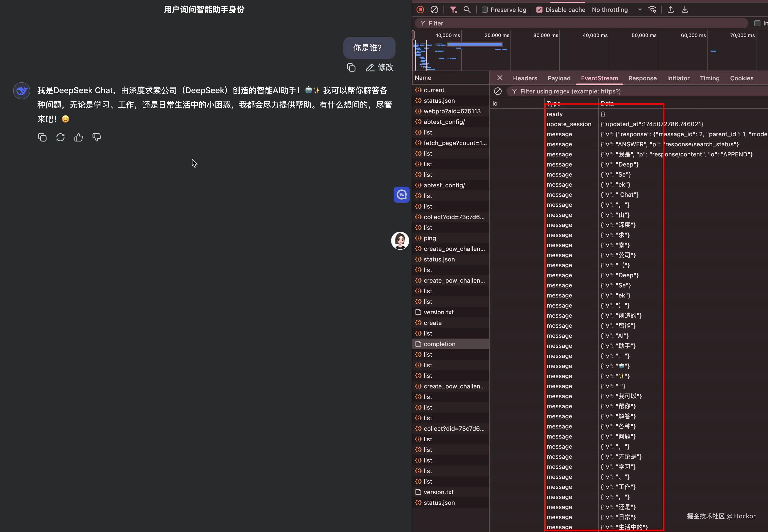The width and height of the screenshot is (768, 532).
Task: Thumbs down the assistant reply
Action: (97, 137)
